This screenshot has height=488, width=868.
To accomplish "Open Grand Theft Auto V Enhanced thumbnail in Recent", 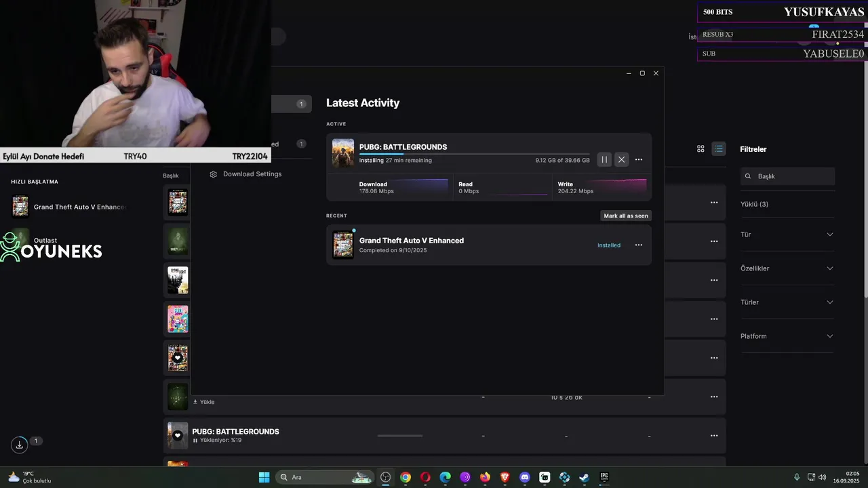I will click(x=343, y=245).
